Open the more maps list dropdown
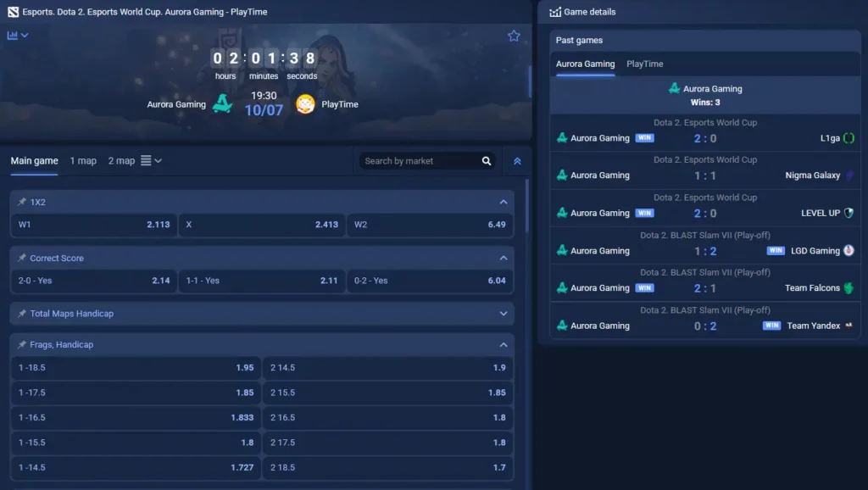 [x=151, y=160]
